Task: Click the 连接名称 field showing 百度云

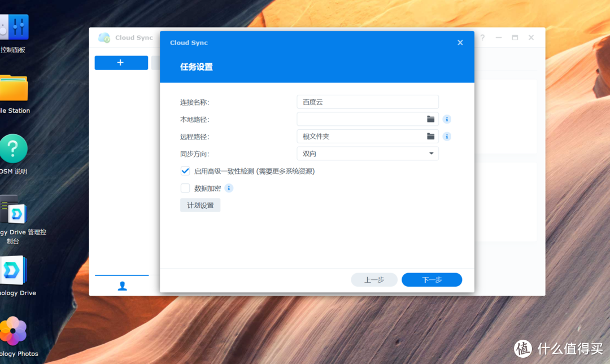Action: (367, 102)
